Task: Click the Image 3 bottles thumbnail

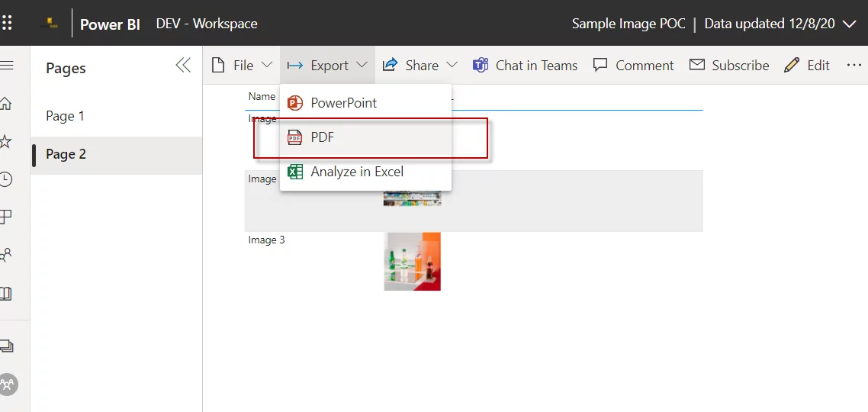Action: (413, 262)
